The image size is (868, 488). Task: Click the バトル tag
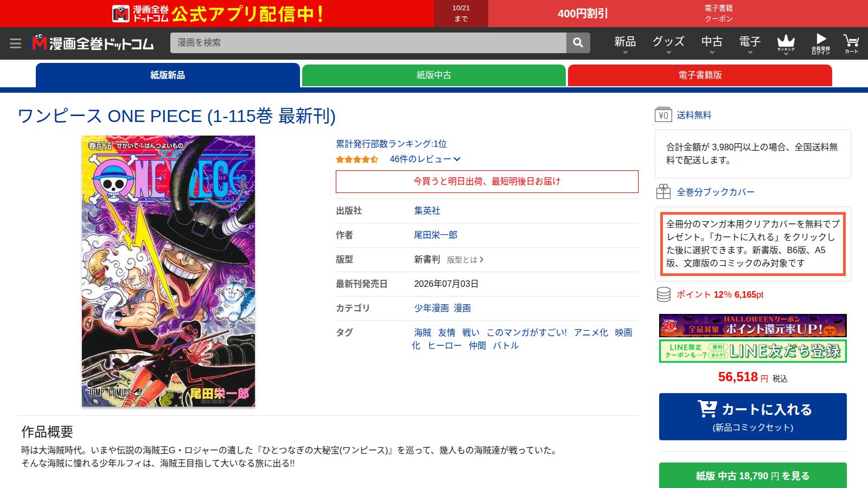point(506,345)
